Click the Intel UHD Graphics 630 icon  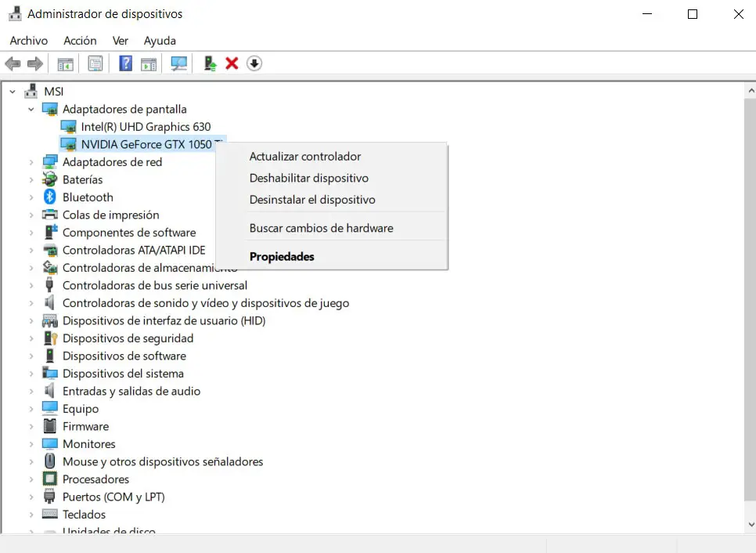click(68, 127)
